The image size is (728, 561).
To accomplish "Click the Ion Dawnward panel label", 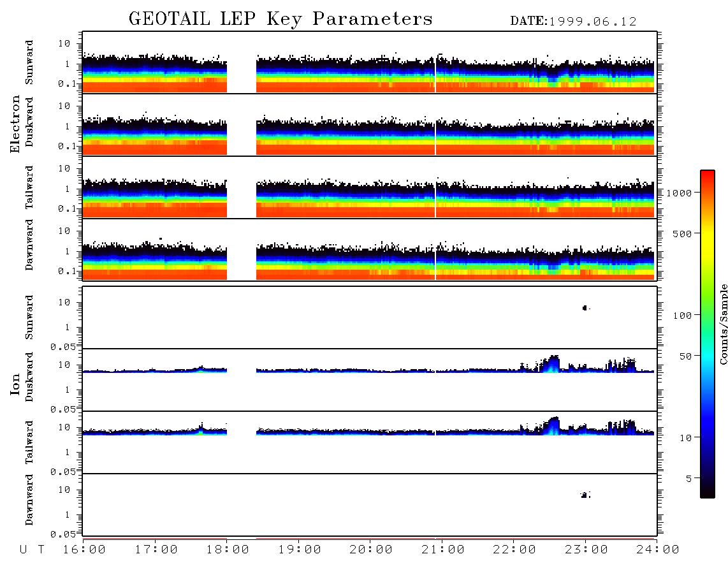I will (x=29, y=500).
